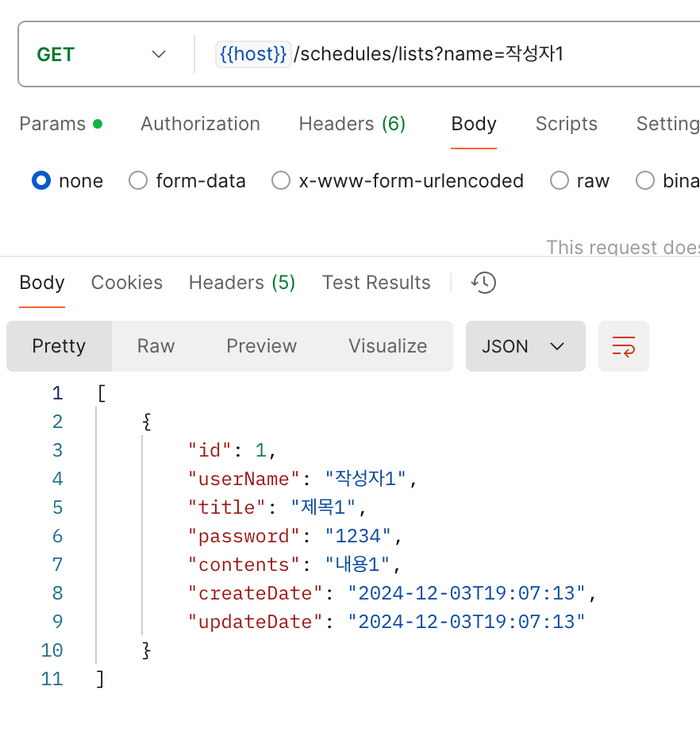
Task: Select x-www-form-urlencoded radio option
Action: click(x=281, y=180)
